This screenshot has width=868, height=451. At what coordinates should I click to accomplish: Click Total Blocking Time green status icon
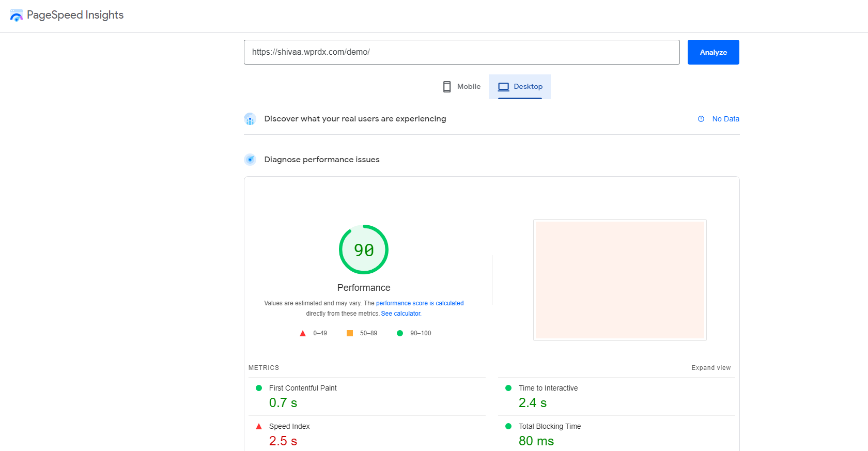click(x=508, y=426)
